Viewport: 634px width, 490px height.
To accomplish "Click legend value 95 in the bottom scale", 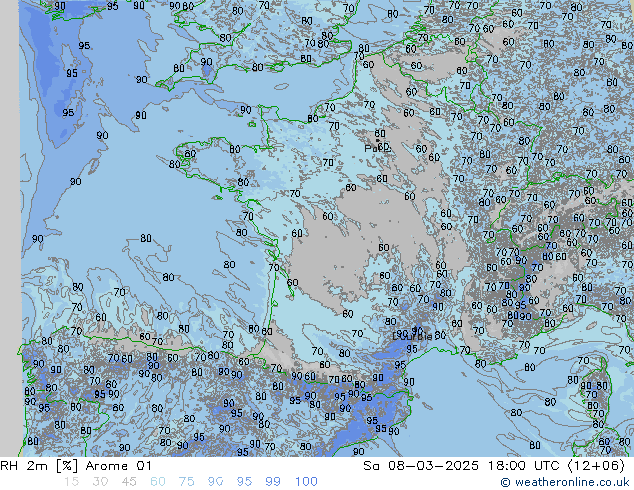I will [x=244, y=482].
